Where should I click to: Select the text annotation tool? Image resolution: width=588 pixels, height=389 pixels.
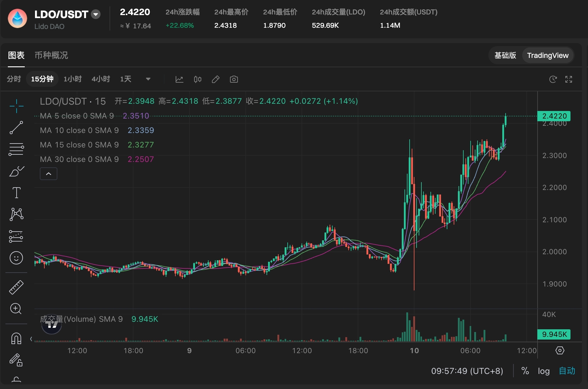tap(16, 193)
